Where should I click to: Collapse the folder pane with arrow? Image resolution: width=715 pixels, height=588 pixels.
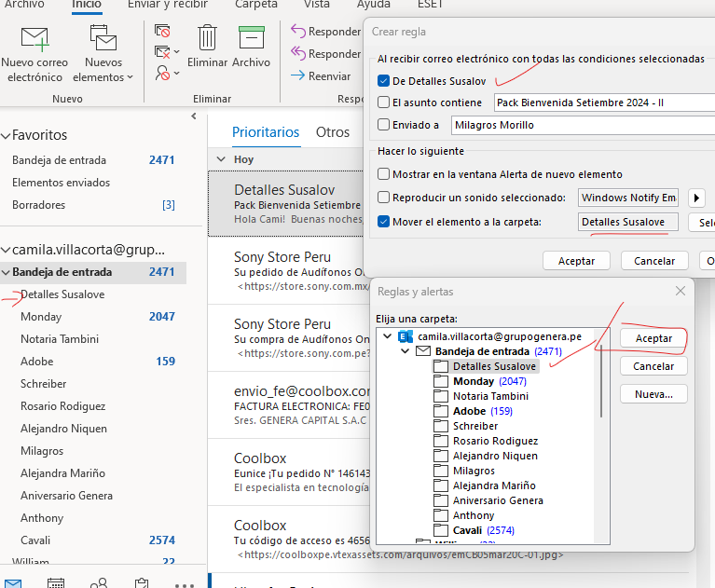[194, 116]
